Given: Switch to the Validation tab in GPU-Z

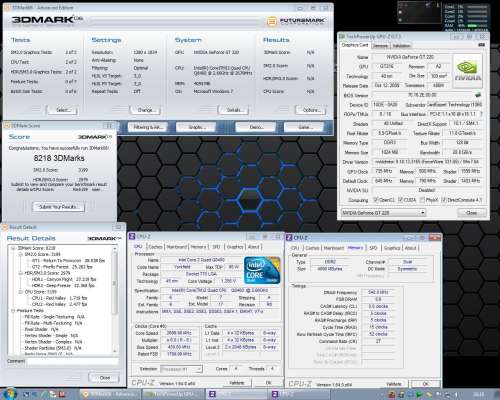Looking at the screenshot, I should (x=401, y=46).
